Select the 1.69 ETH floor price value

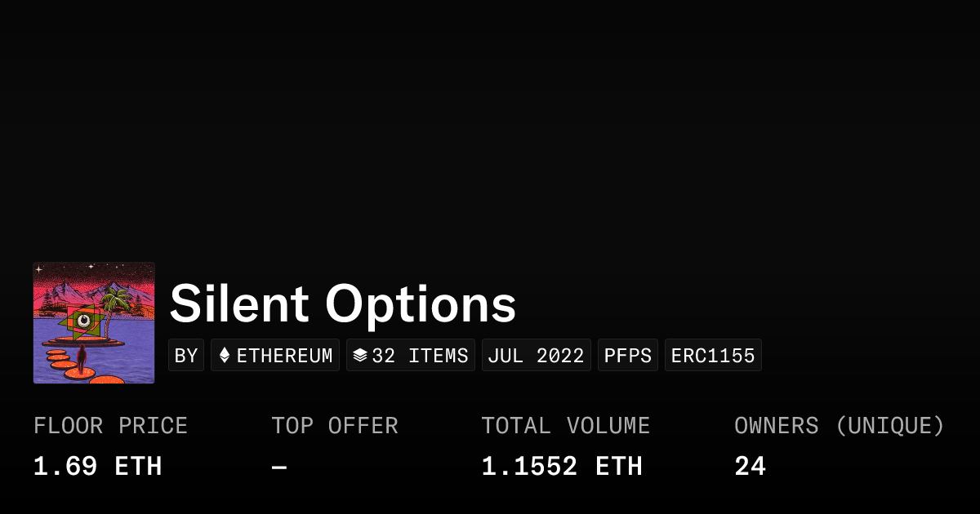coord(97,467)
